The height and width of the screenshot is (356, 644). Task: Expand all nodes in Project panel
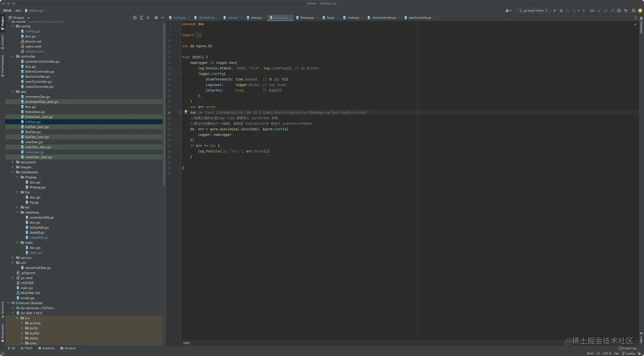point(141,17)
